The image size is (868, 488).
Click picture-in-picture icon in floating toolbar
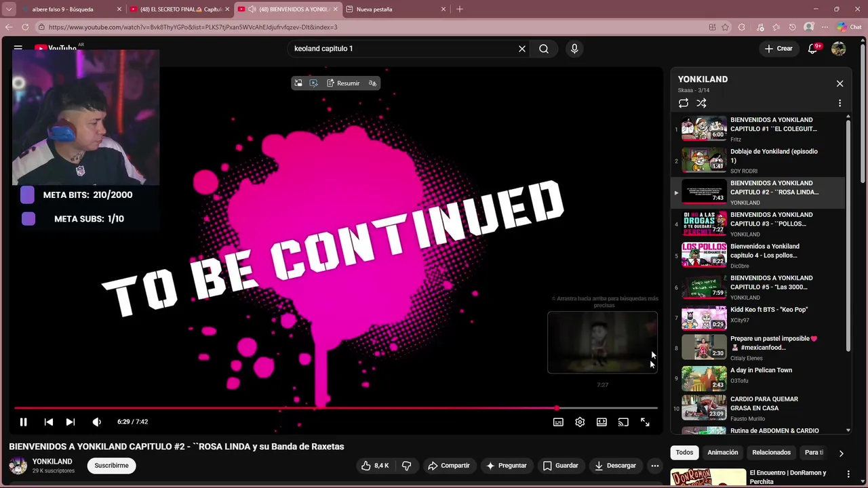pos(298,83)
